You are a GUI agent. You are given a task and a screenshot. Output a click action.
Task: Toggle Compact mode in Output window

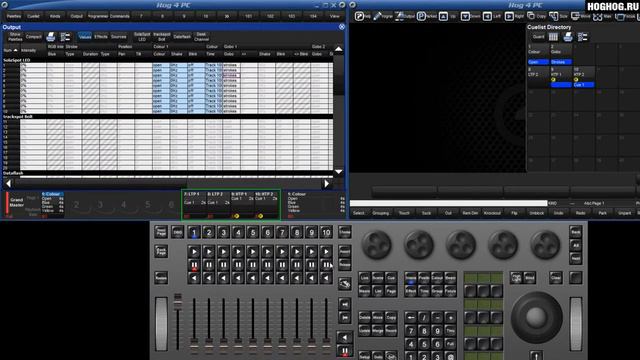click(x=33, y=37)
